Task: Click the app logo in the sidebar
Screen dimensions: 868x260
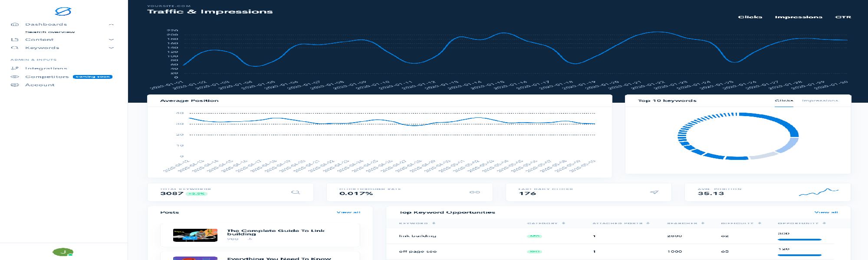Action: click(63, 11)
